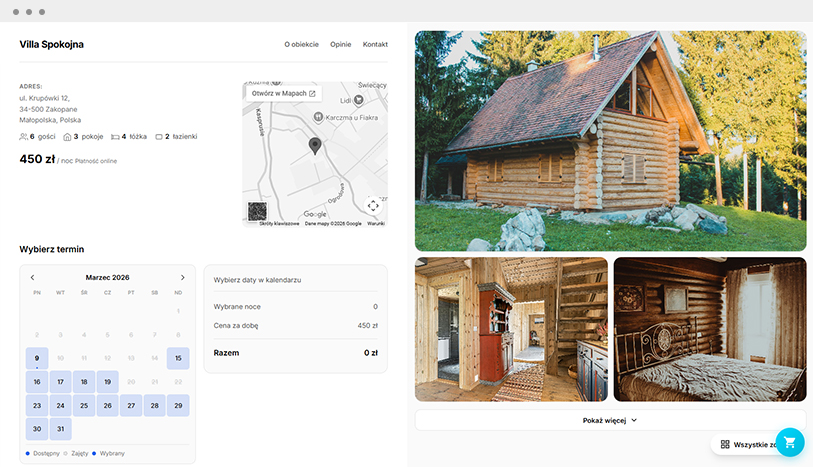
Task: Click the shopping cart floating button
Action: 790,443
